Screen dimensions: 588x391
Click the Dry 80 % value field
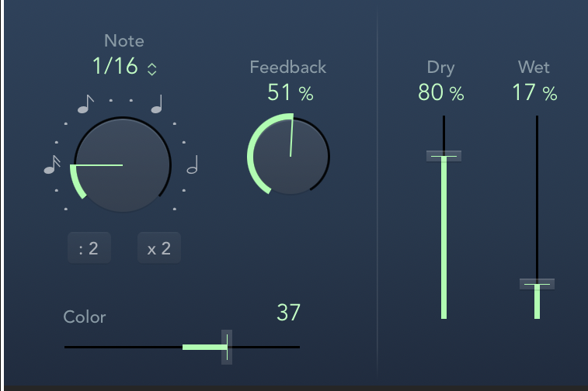point(440,93)
